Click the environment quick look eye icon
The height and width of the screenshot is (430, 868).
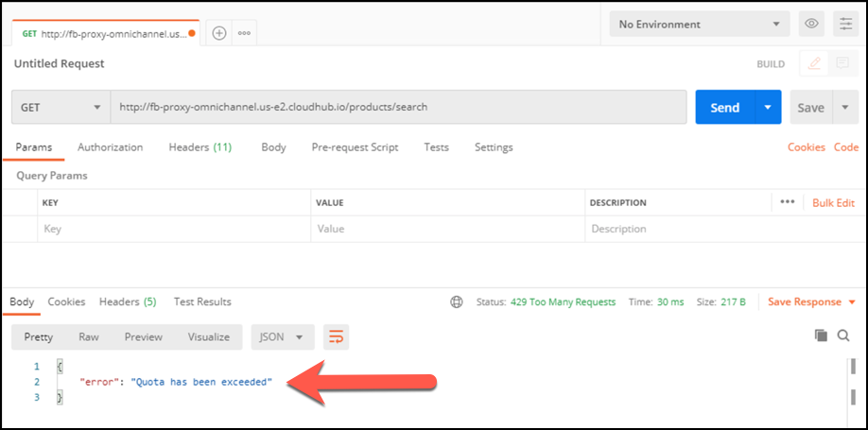pyautogui.click(x=811, y=24)
